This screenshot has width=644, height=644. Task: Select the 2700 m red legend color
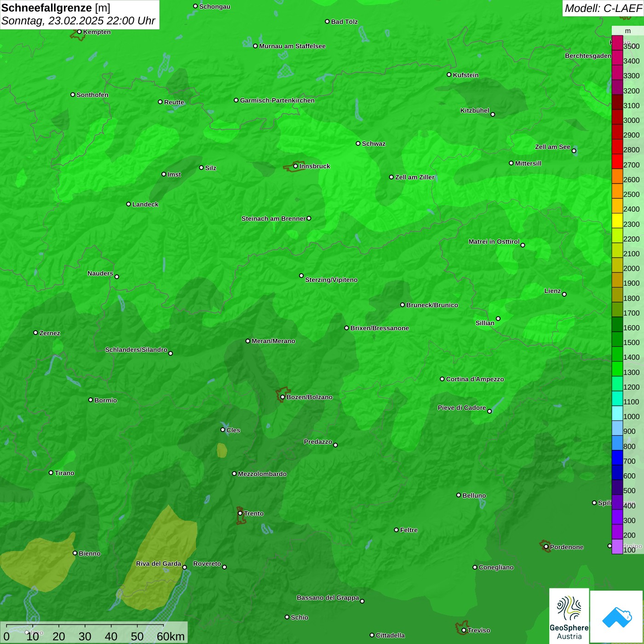(x=617, y=161)
